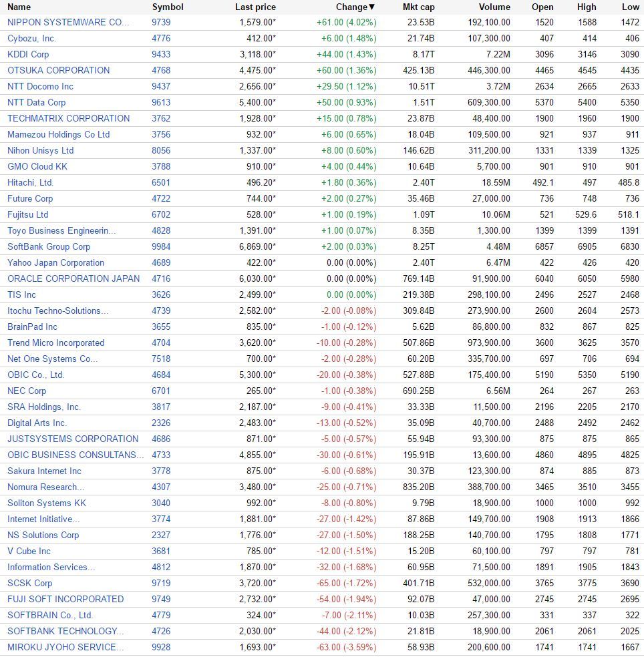Open Information Services... link

click(51, 568)
